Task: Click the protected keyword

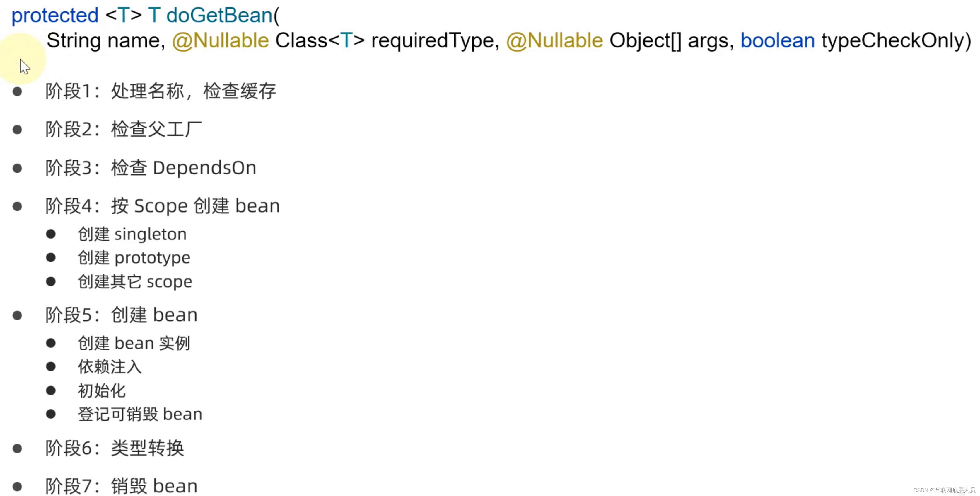Action: coord(55,16)
